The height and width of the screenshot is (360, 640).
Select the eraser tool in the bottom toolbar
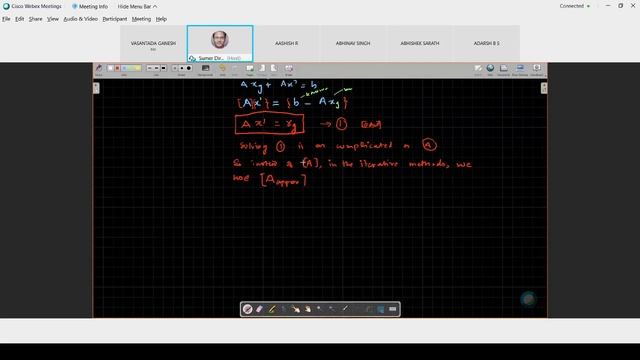point(259,309)
